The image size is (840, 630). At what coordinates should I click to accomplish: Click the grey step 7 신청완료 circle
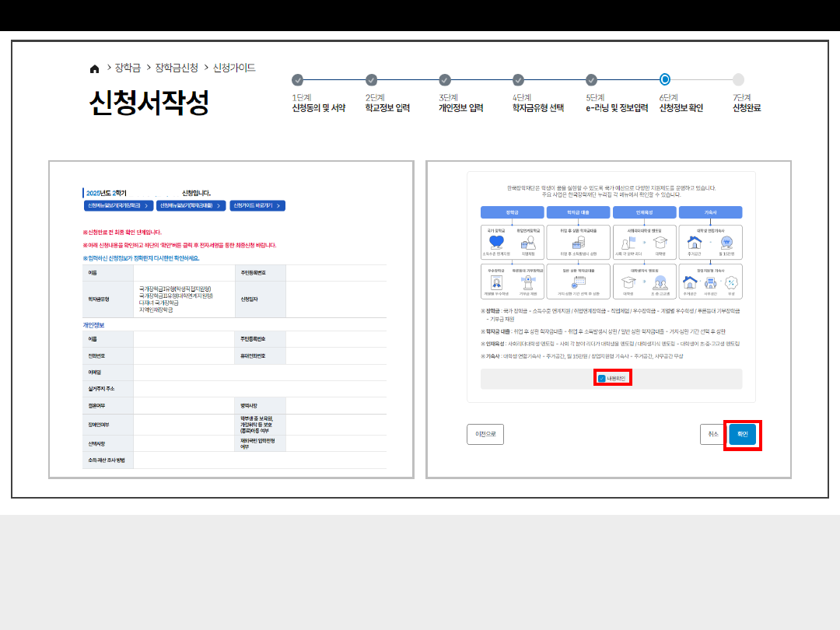click(738, 79)
